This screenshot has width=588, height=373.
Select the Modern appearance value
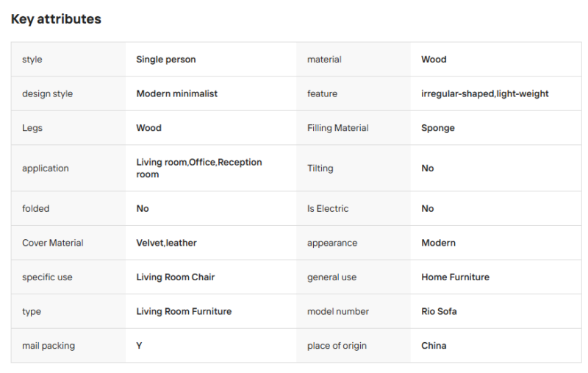tap(438, 243)
